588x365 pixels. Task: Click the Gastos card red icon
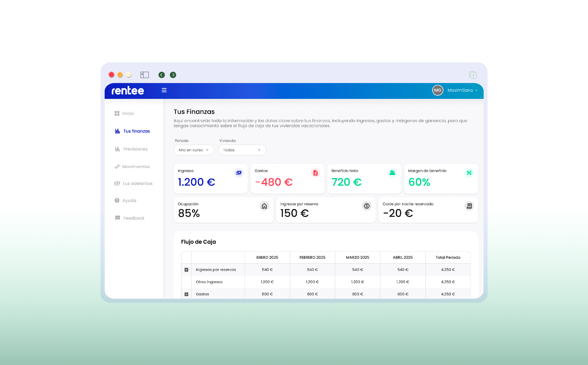pos(315,173)
